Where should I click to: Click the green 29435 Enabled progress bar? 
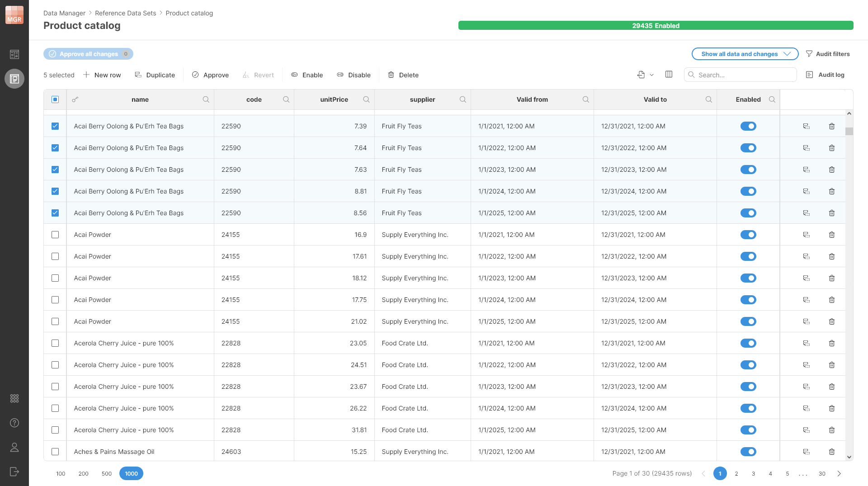[x=656, y=26]
